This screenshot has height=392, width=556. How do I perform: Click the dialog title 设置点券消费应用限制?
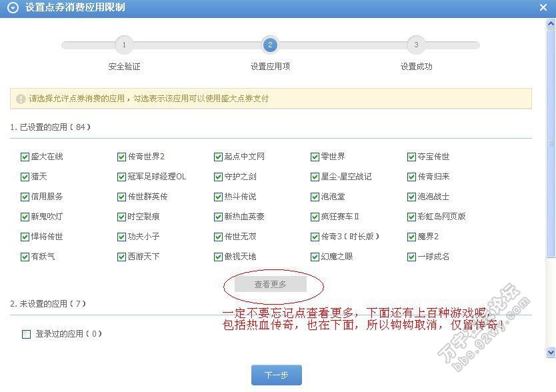(75, 7)
